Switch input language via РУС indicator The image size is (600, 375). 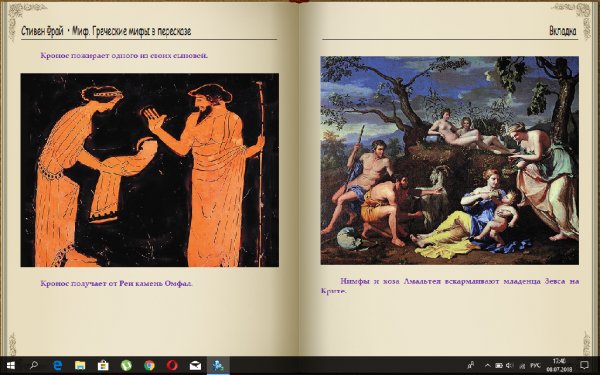coord(535,365)
